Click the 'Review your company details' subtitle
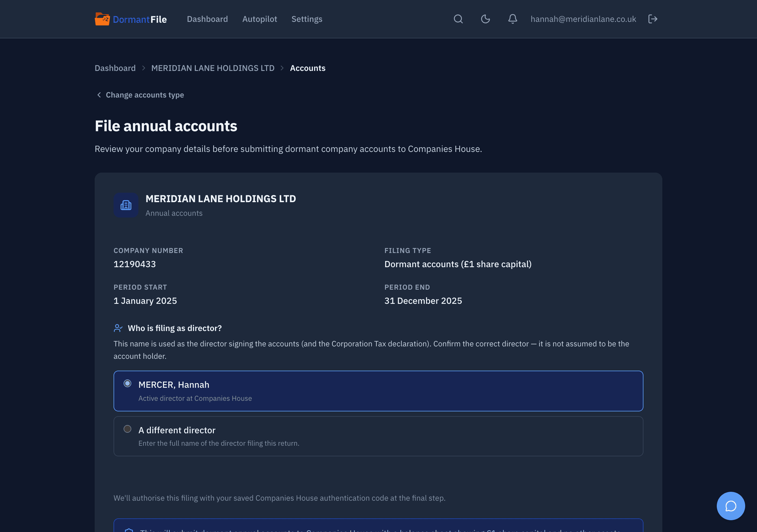The image size is (757, 532). coord(288,149)
